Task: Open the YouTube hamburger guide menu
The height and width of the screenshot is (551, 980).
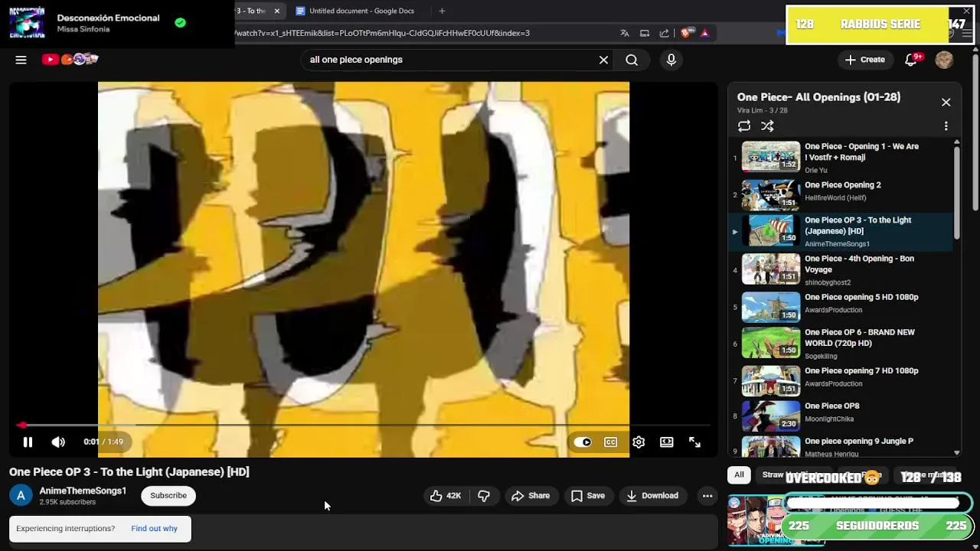Action: coord(21,60)
